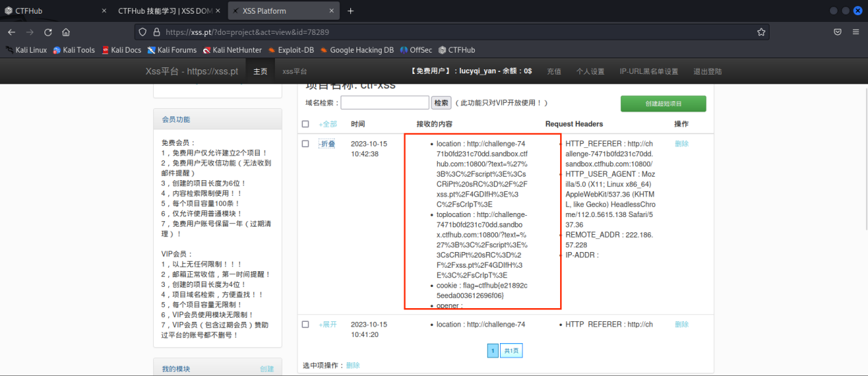Viewport: 868px width, 376px height.
Task: Click 退出登陆 to log out
Action: click(707, 71)
